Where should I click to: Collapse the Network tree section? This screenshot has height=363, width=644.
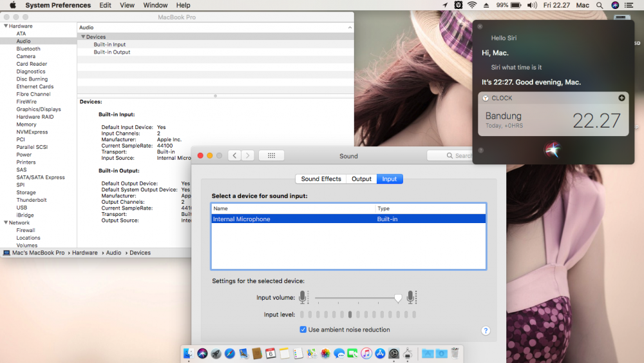coord(6,222)
